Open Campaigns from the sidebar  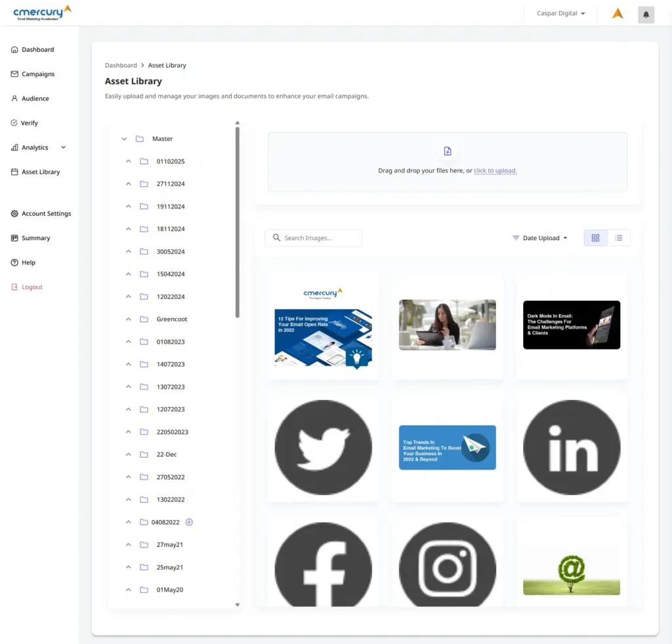click(38, 74)
